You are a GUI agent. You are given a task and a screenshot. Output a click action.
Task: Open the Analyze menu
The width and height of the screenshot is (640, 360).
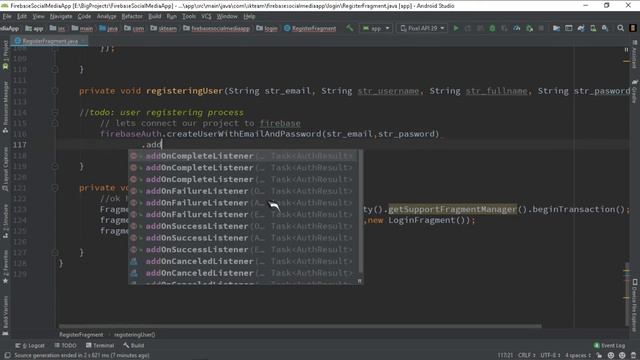(107, 16)
